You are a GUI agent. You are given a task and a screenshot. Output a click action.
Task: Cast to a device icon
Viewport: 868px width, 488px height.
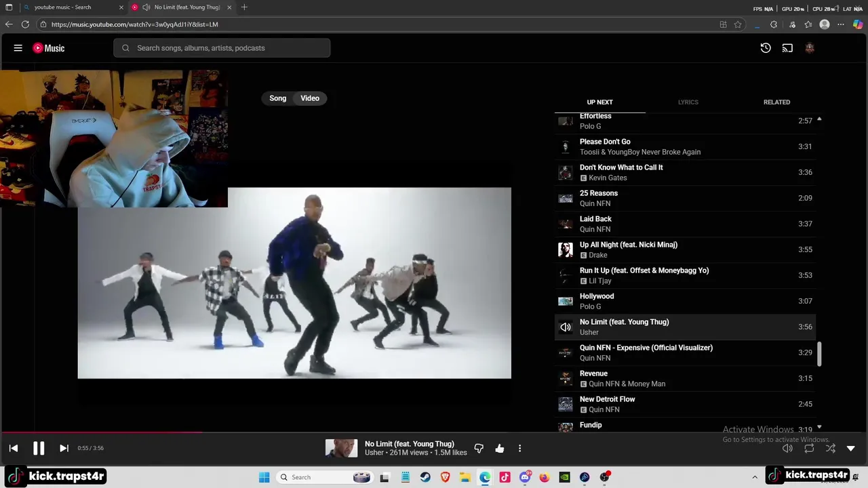pyautogui.click(x=787, y=48)
